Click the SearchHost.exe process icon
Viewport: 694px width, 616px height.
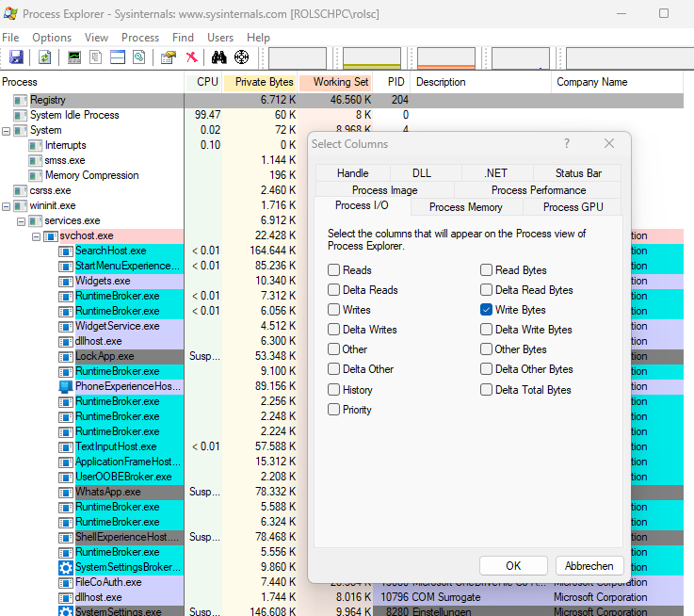(x=66, y=251)
